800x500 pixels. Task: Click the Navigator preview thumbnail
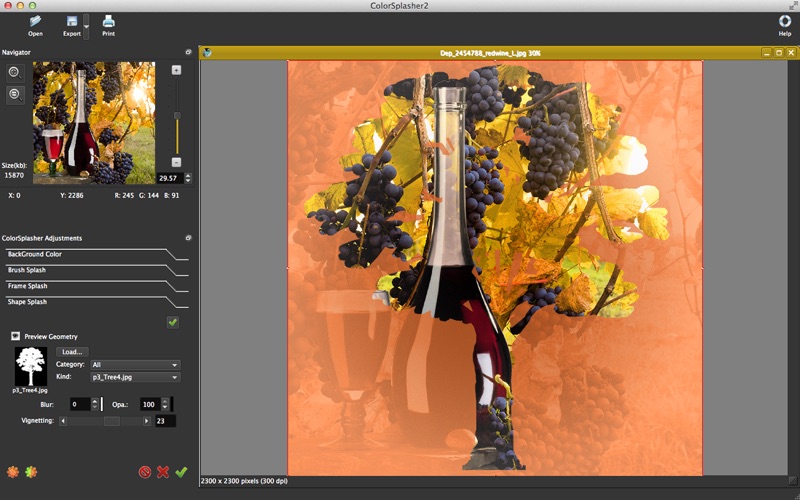94,123
